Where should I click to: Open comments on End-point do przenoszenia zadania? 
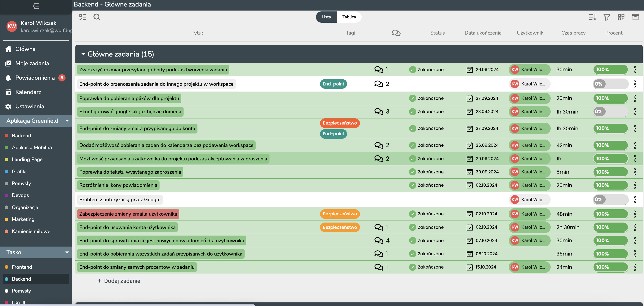point(379,84)
